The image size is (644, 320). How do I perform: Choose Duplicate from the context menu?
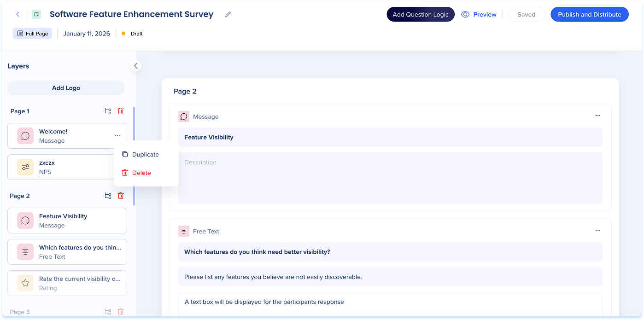[x=145, y=155]
